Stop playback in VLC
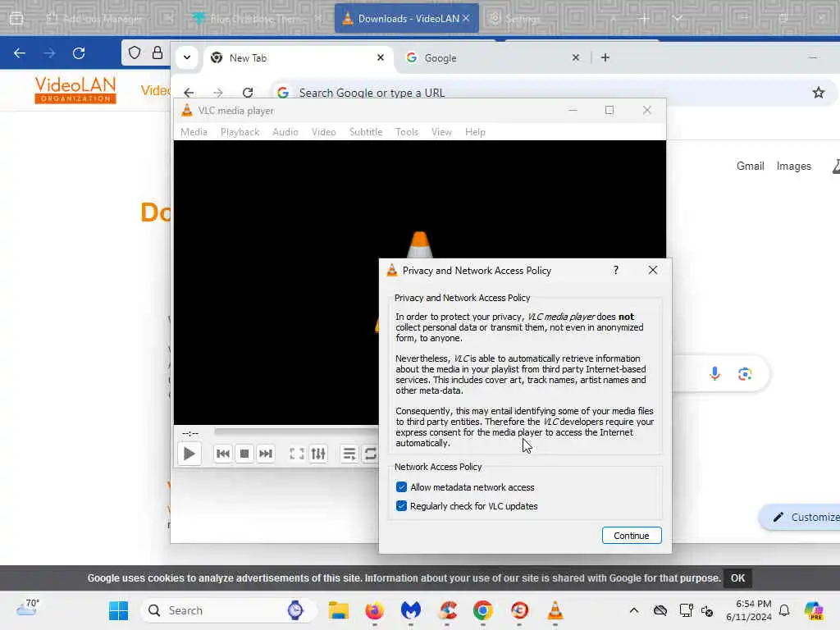 [x=244, y=454]
